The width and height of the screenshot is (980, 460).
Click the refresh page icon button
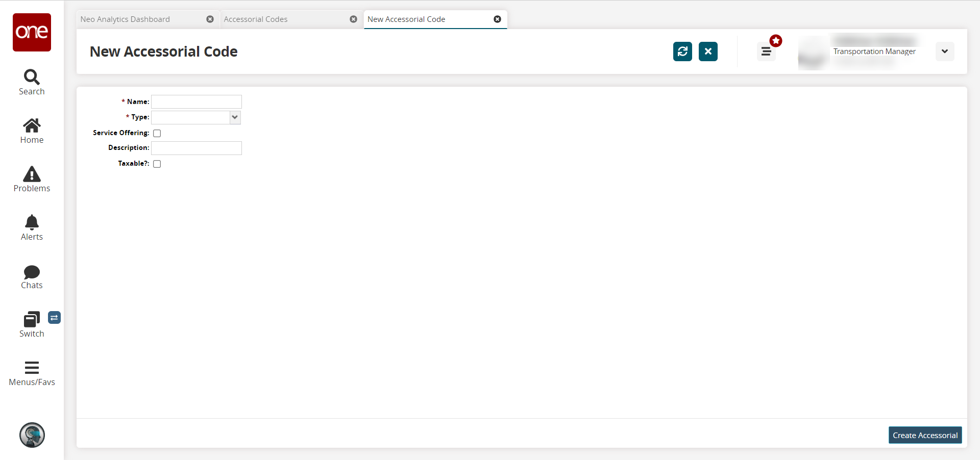point(682,52)
